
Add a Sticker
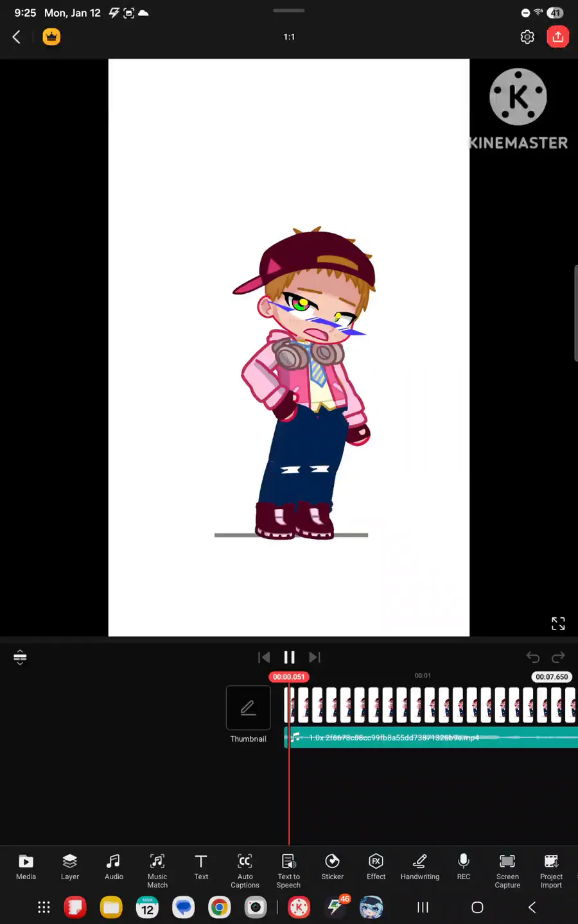(332, 868)
